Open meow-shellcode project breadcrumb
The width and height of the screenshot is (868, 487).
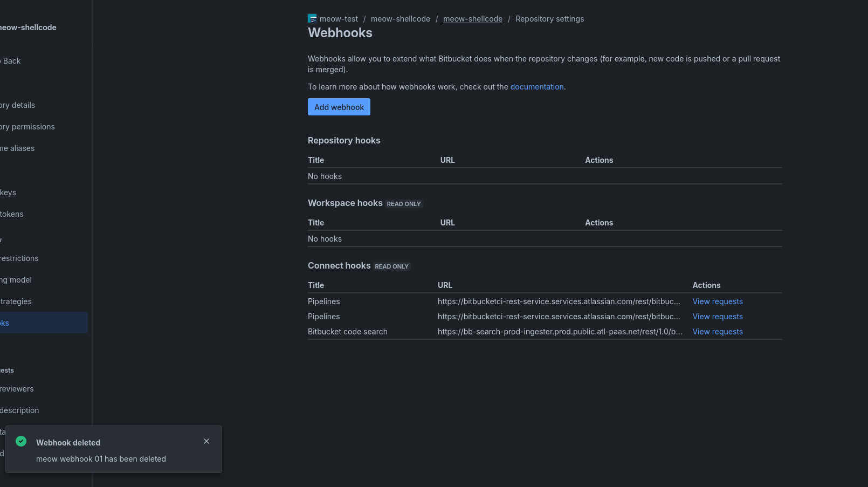point(401,19)
